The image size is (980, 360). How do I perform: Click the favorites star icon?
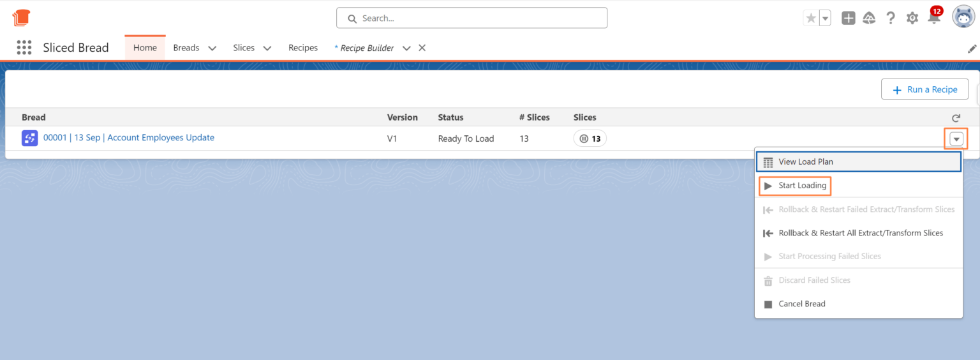click(811, 19)
